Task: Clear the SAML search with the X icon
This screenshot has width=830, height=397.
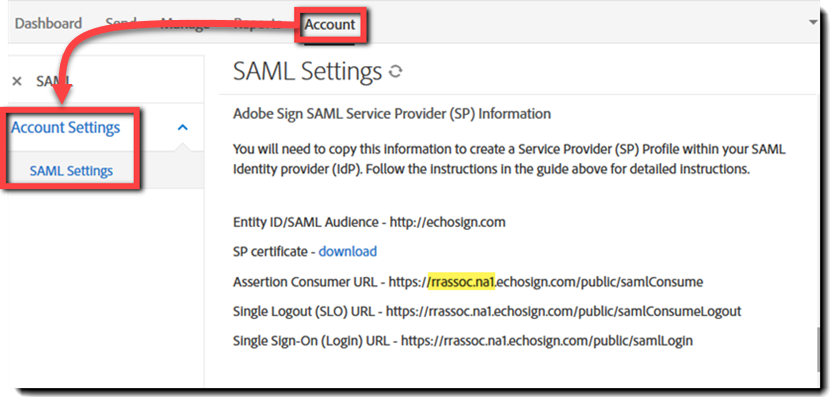Action: point(17,81)
